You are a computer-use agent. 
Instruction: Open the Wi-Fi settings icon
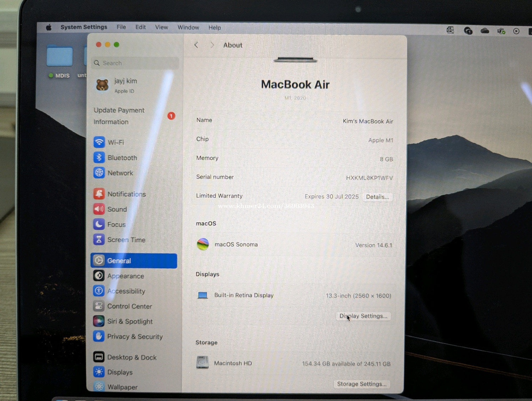pyautogui.click(x=99, y=142)
